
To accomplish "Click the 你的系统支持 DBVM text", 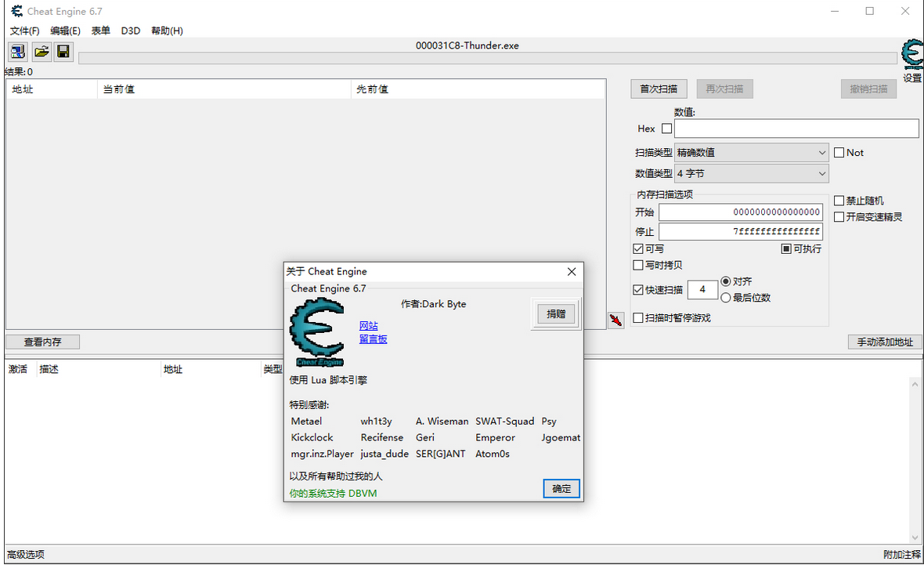I will pyautogui.click(x=333, y=493).
